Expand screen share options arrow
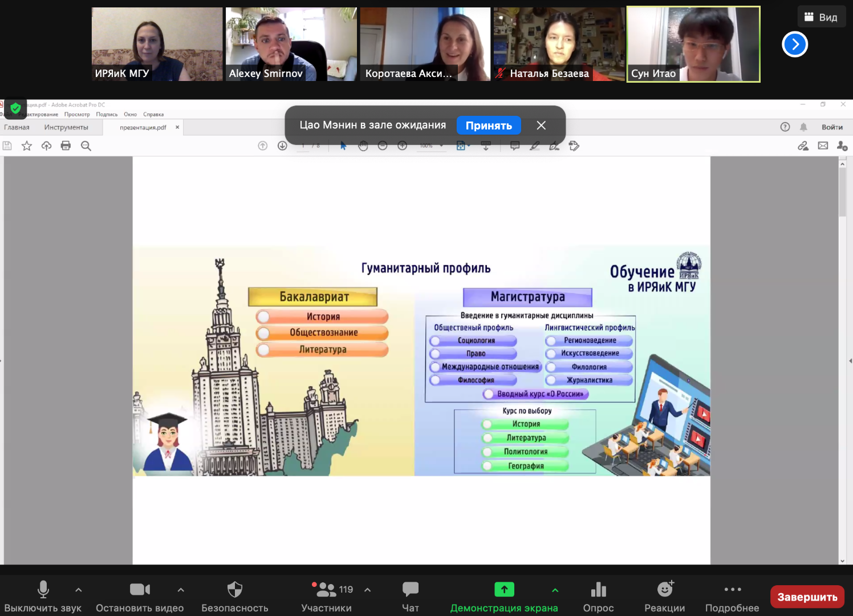 click(555, 590)
